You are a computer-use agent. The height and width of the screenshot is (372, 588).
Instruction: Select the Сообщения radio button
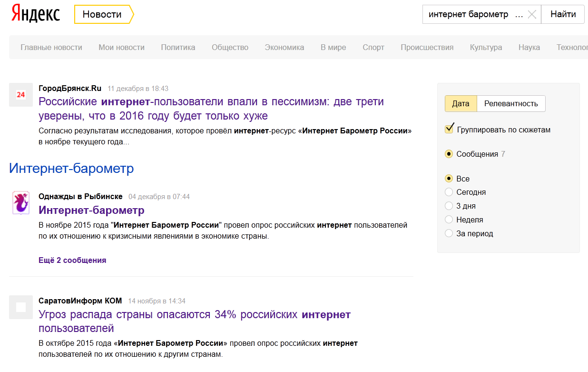[x=449, y=154]
